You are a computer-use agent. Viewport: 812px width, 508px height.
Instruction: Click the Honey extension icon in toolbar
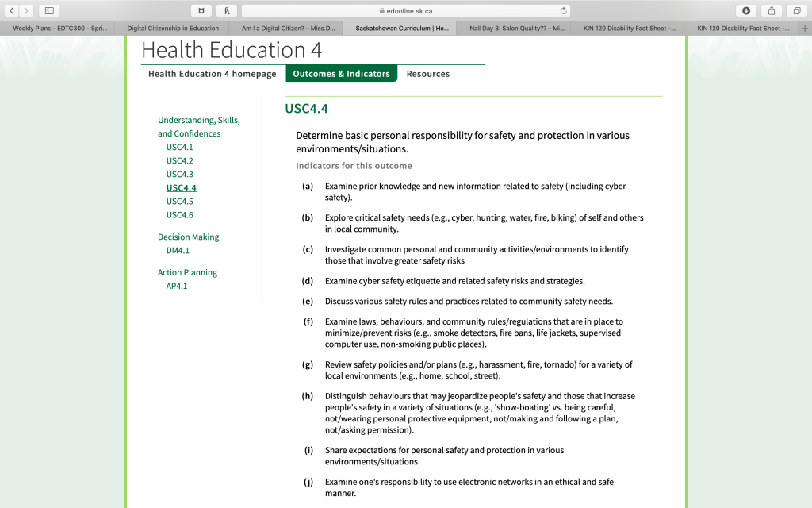click(x=226, y=10)
